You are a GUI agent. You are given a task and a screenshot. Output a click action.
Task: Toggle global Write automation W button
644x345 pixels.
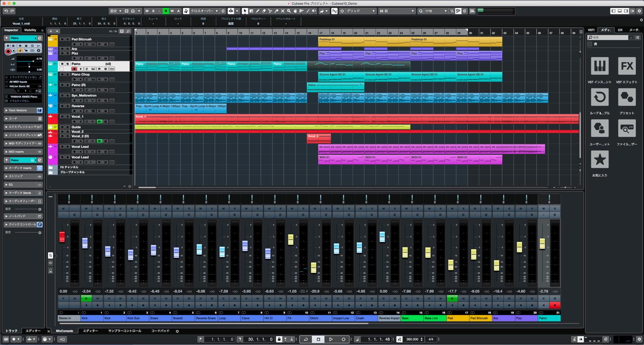click(x=172, y=11)
